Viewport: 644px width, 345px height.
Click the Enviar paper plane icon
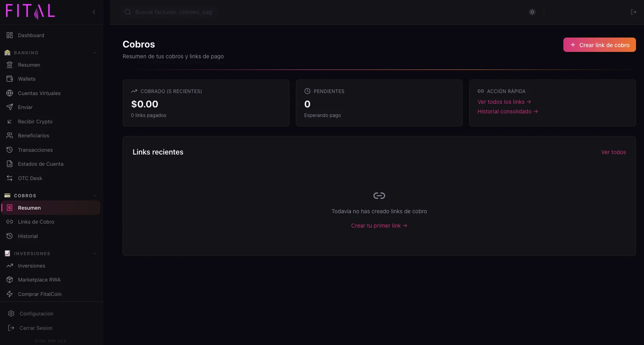click(10, 107)
